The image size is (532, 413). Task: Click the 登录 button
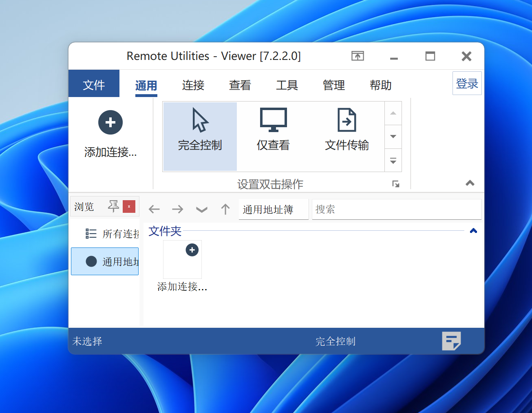tap(467, 83)
